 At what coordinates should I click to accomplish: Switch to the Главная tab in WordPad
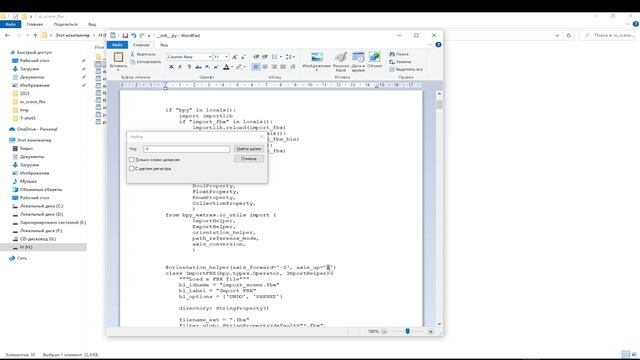(141, 45)
